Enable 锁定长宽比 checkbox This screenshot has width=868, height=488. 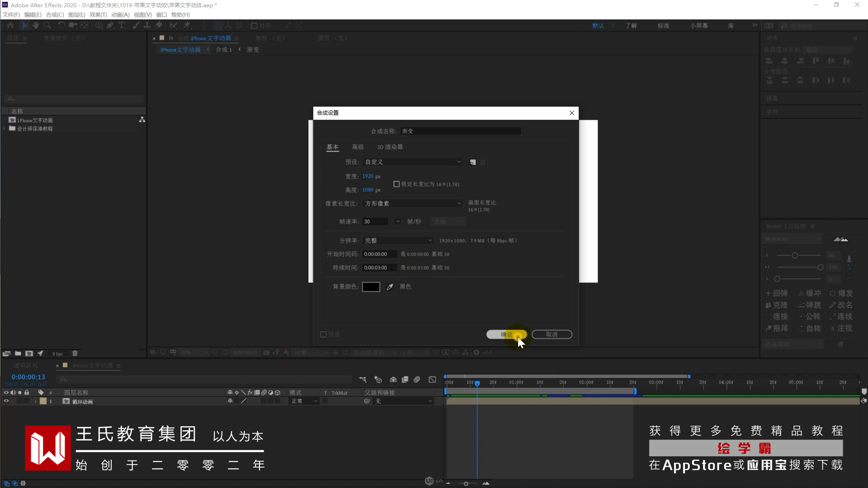point(396,184)
